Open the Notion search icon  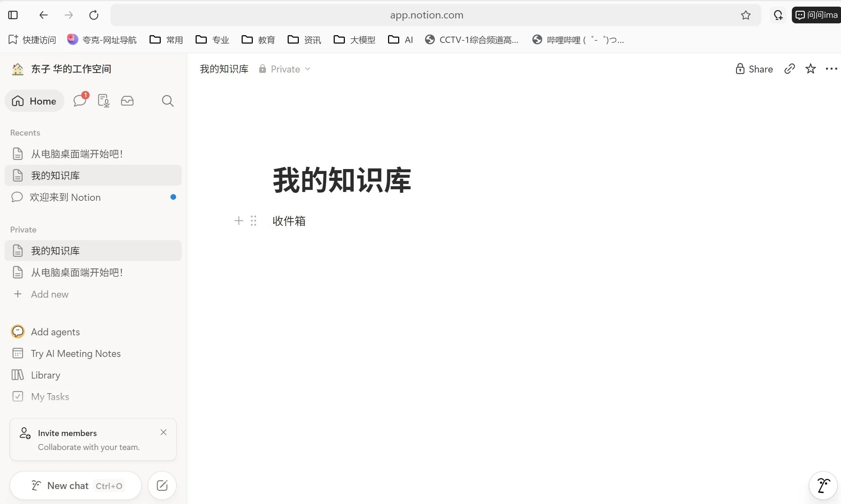168,101
